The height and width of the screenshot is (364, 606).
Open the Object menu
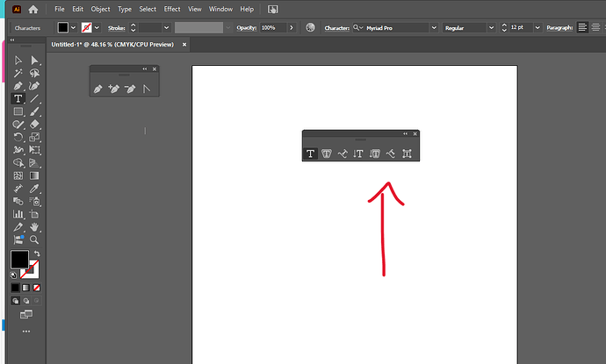(100, 9)
